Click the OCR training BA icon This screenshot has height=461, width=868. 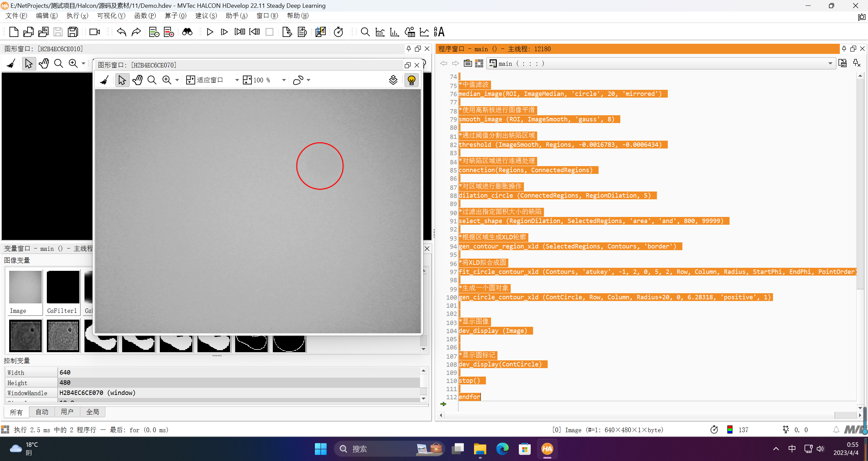439,32
